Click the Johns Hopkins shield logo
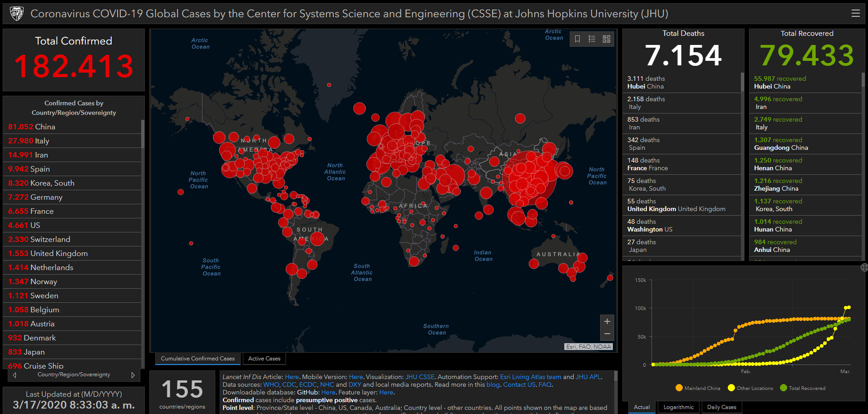This screenshot has height=414, width=868. (17, 14)
